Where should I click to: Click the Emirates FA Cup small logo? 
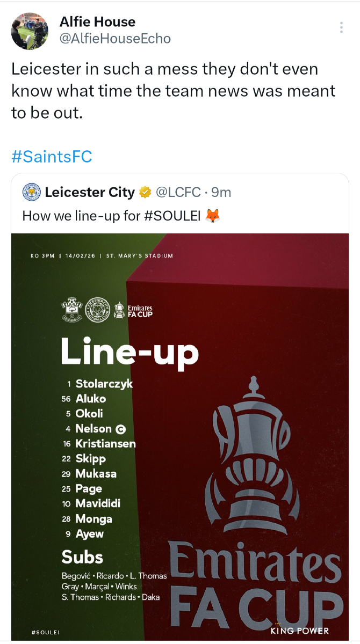pyautogui.click(x=134, y=310)
